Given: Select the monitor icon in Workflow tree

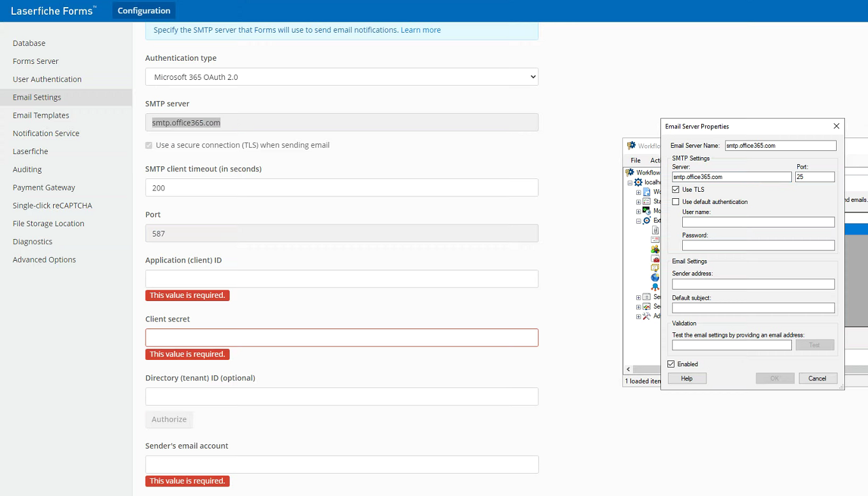Looking at the screenshot, I should (x=646, y=211).
